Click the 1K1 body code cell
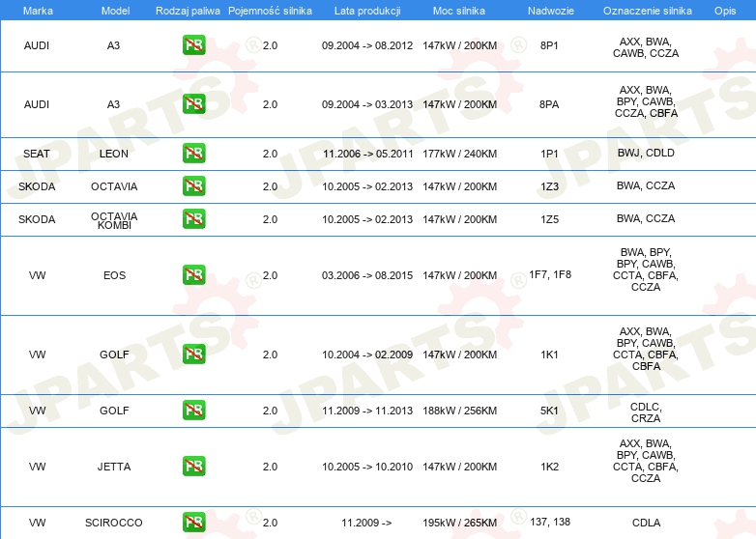756x539 pixels. (549, 355)
